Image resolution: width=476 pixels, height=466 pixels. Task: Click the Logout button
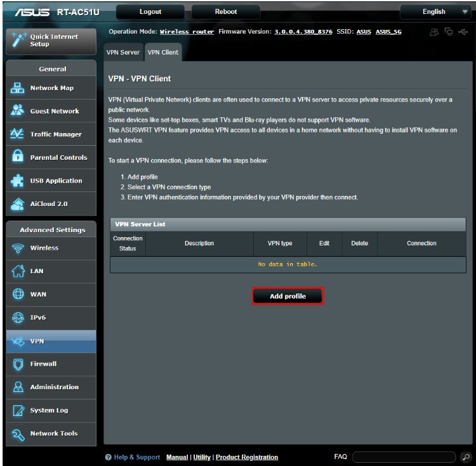(150, 12)
